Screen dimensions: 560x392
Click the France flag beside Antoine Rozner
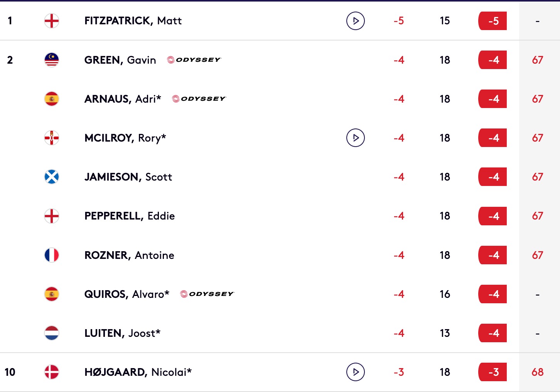pos(52,255)
